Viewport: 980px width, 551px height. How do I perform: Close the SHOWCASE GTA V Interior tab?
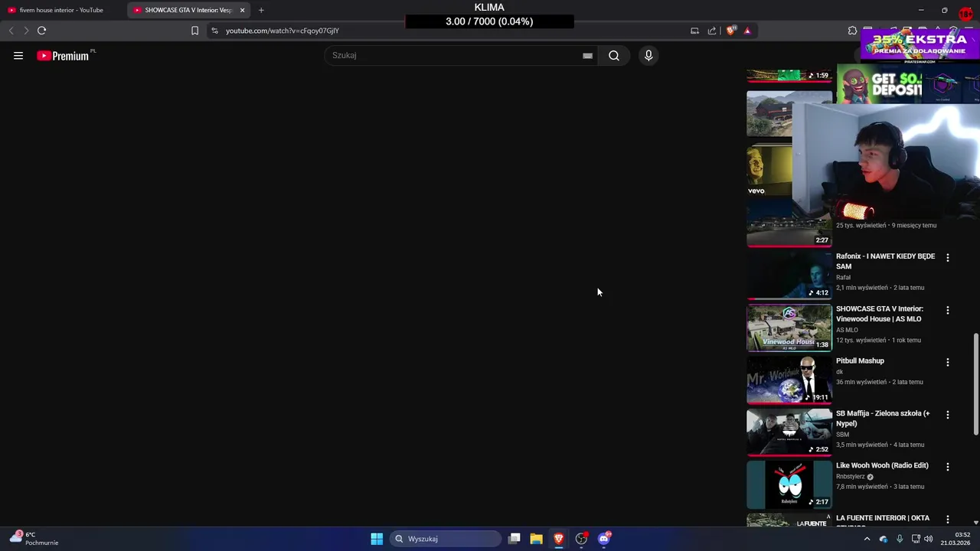tap(242, 10)
